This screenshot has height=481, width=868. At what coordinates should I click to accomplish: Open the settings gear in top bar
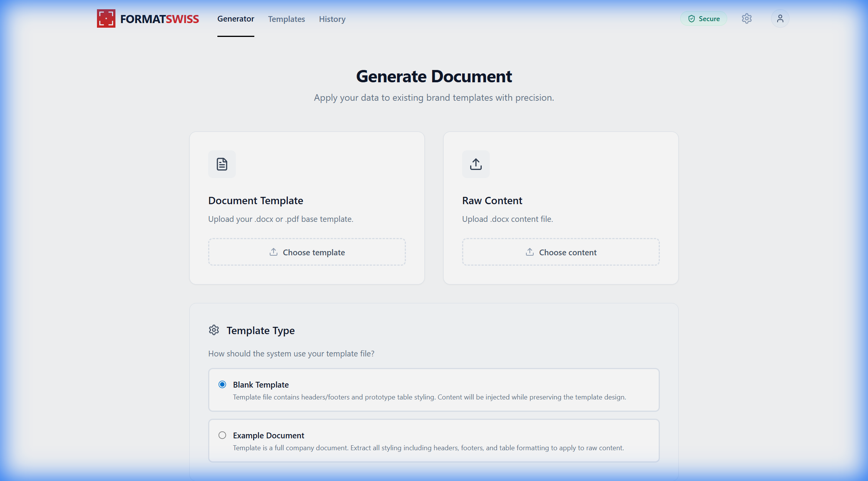tap(747, 18)
